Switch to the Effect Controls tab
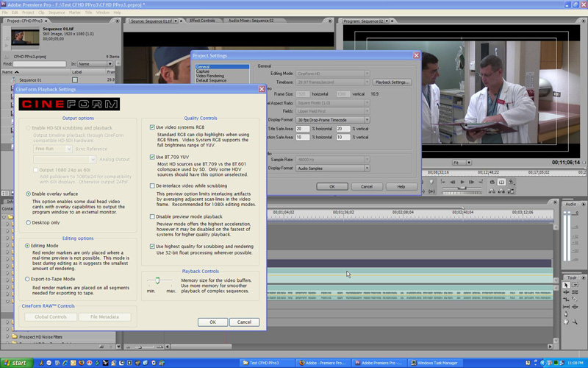This screenshot has height=368, width=588. [x=201, y=21]
